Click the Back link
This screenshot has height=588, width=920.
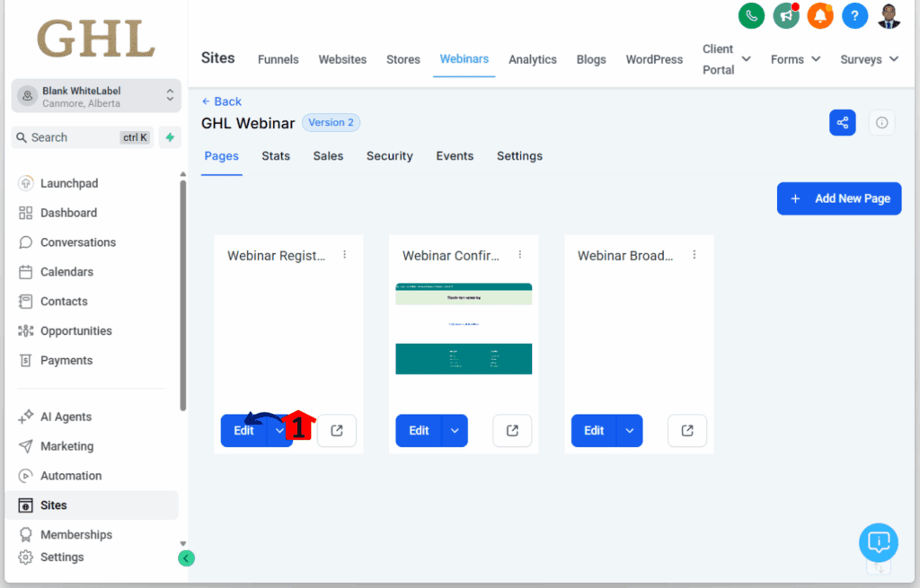coord(221,101)
